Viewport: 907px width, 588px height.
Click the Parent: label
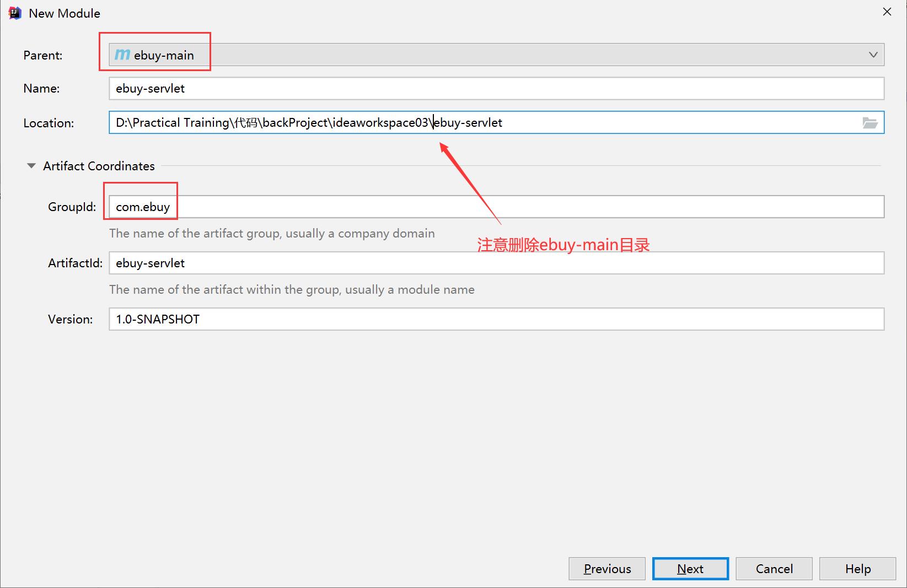pyautogui.click(x=43, y=55)
